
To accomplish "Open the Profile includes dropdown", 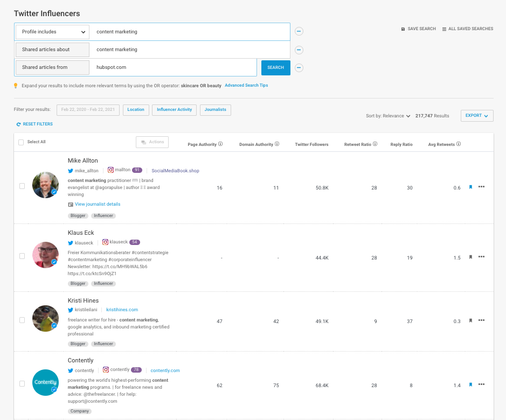I will click(53, 32).
